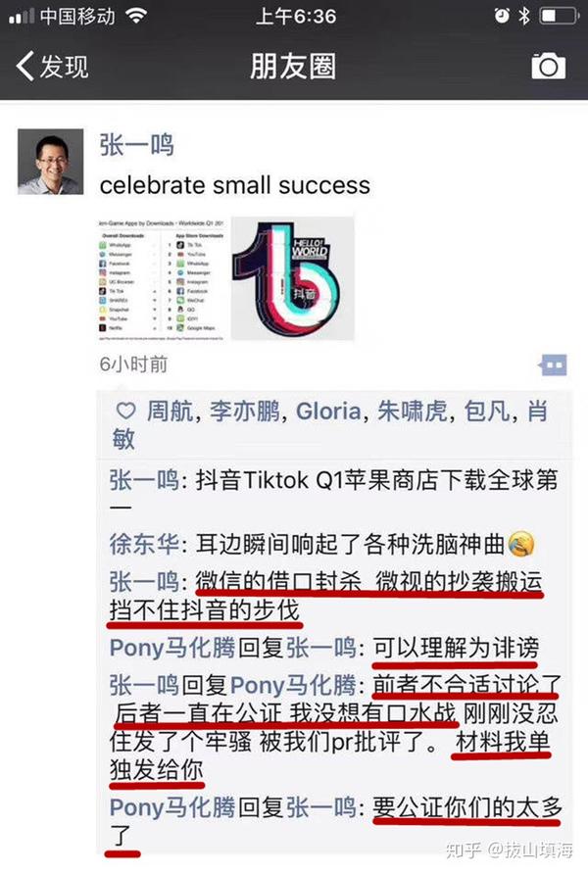Tap the camera icon in header
Image resolution: width=588 pixels, height=874 pixels.
(x=549, y=67)
